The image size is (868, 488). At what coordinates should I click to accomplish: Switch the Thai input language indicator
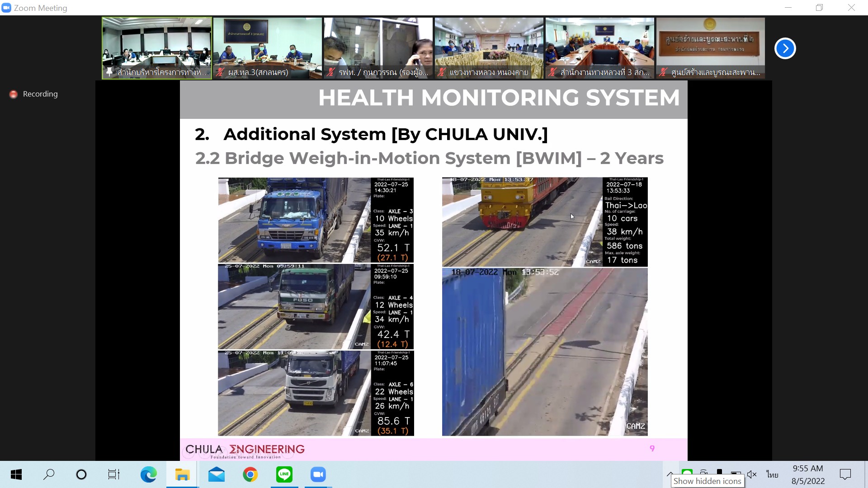click(772, 474)
